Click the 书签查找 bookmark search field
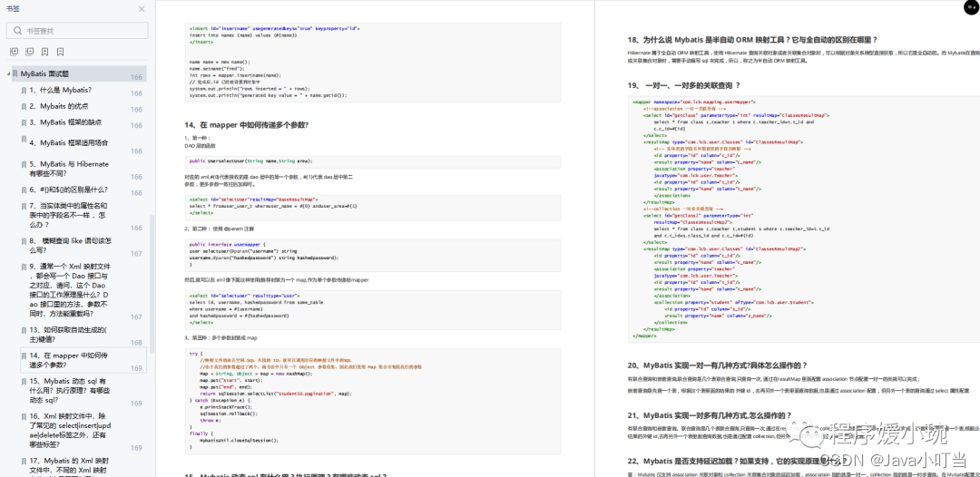Viewport: 980px width, 477px height. (77, 31)
